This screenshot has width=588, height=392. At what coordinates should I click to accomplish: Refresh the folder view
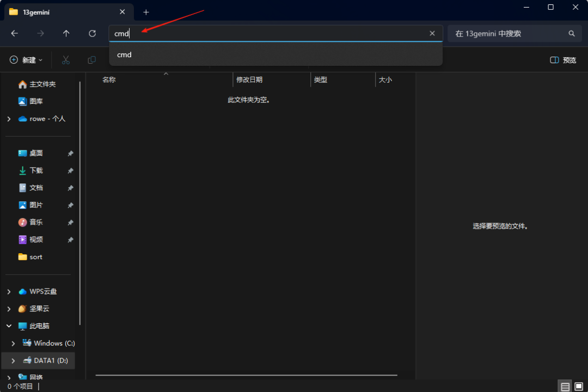92,33
